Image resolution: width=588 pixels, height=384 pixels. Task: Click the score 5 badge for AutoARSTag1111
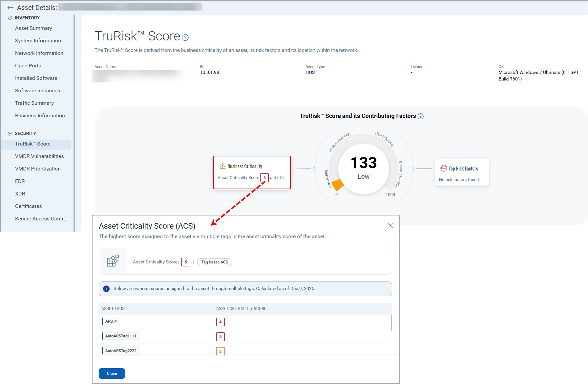pos(220,337)
